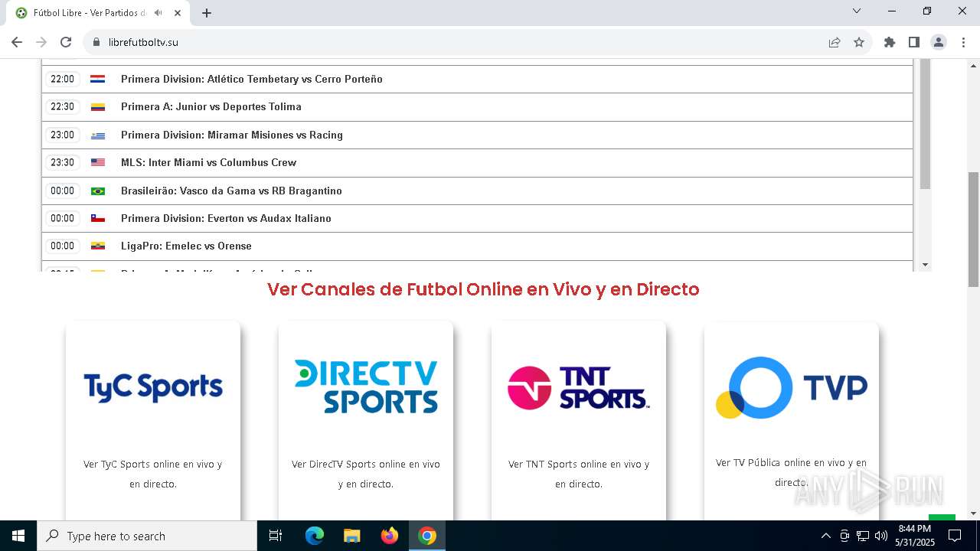Click the page scrollbar thumb on the far right
Screen dimensions: 980x551
click(x=973, y=230)
